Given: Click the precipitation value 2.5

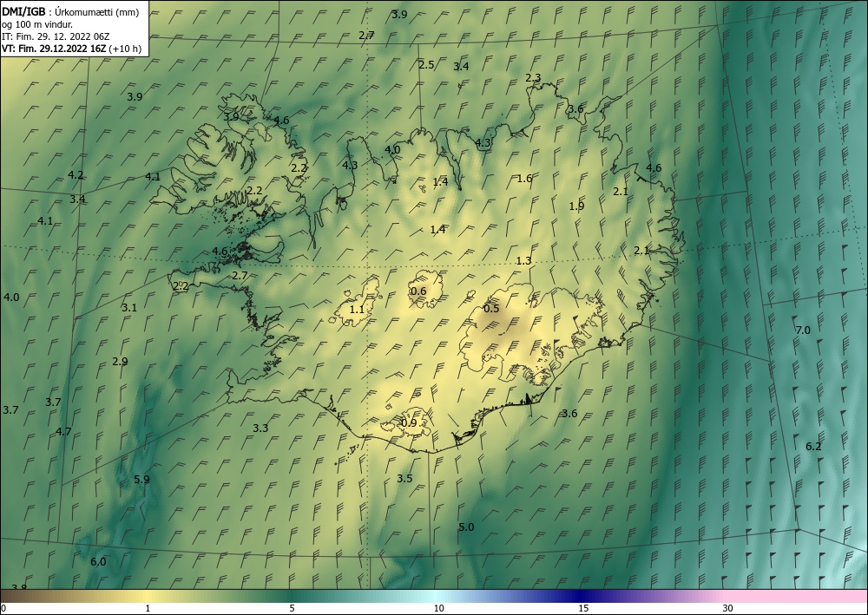Looking at the screenshot, I should point(426,65).
